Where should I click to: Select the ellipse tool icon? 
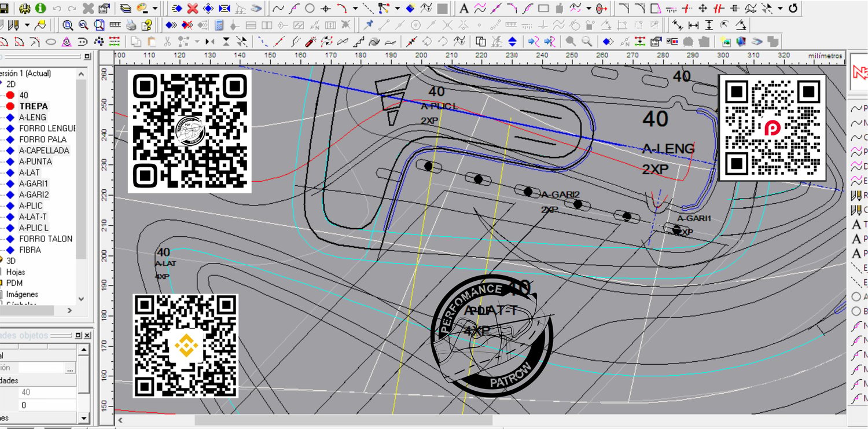pyautogui.click(x=51, y=42)
